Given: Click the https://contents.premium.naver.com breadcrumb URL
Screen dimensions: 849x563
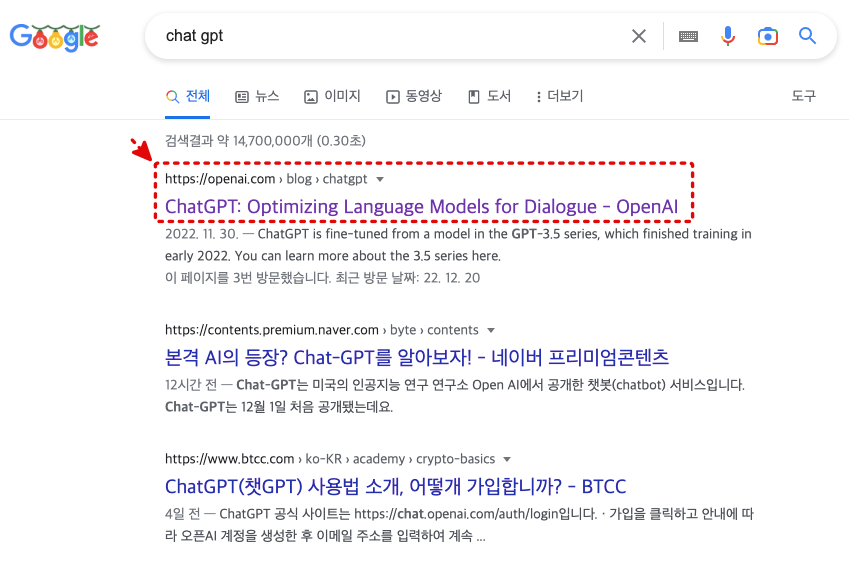Looking at the screenshot, I should 322,330.
